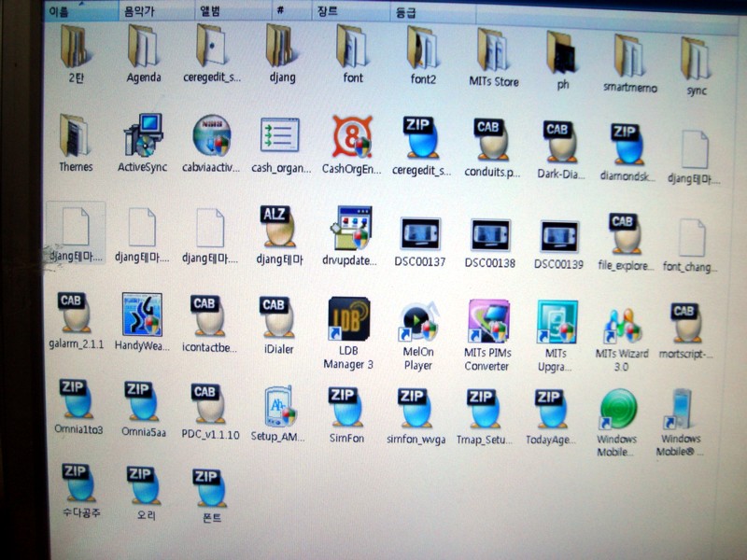Viewport: 747px width, 560px height.
Task: Select the django 테마 ALZ archive
Action: coord(280,228)
